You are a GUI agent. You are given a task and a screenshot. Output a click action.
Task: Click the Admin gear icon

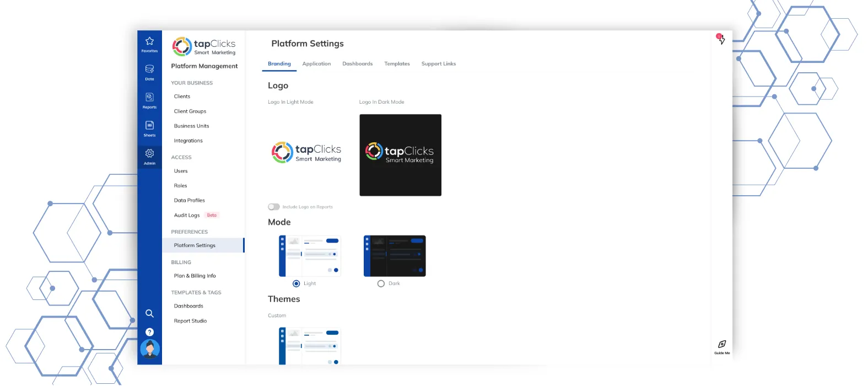click(x=149, y=154)
